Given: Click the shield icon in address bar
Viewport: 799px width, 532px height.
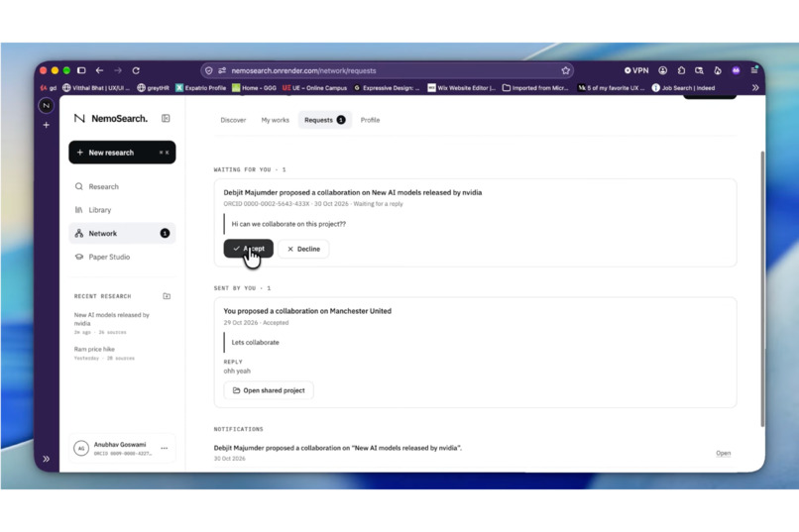Looking at the screenshot, I should [x=209, y=70].
